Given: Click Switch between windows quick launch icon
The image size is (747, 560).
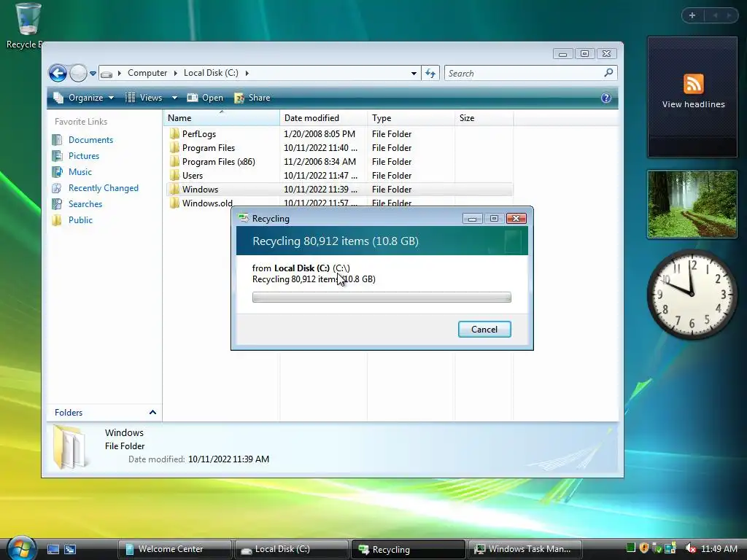Looking at the screenshot, I should click(70, 550).
